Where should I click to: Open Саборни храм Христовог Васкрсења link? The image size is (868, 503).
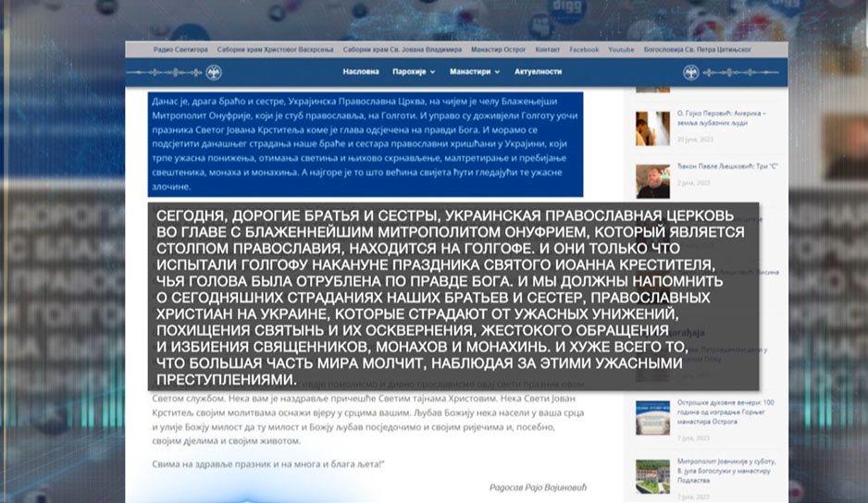pos(275,49)
